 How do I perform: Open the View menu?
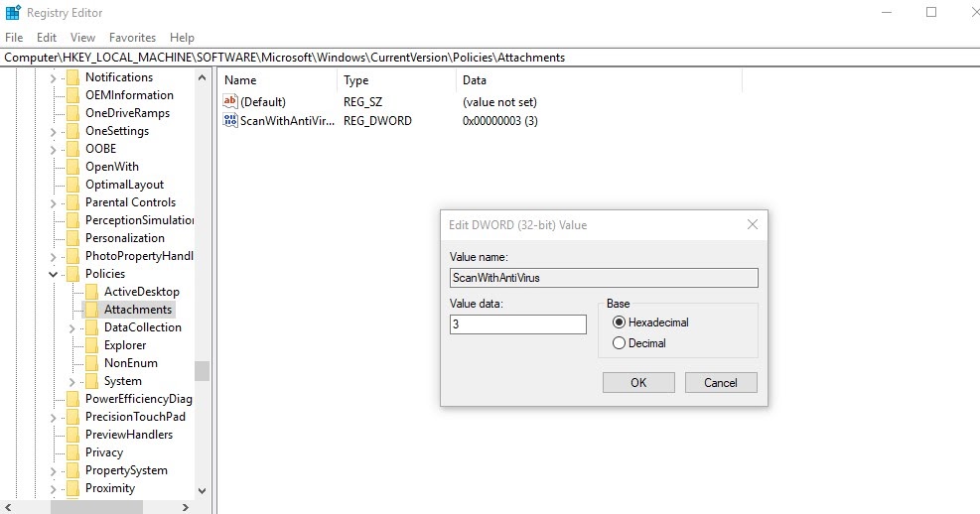(82, 38)
